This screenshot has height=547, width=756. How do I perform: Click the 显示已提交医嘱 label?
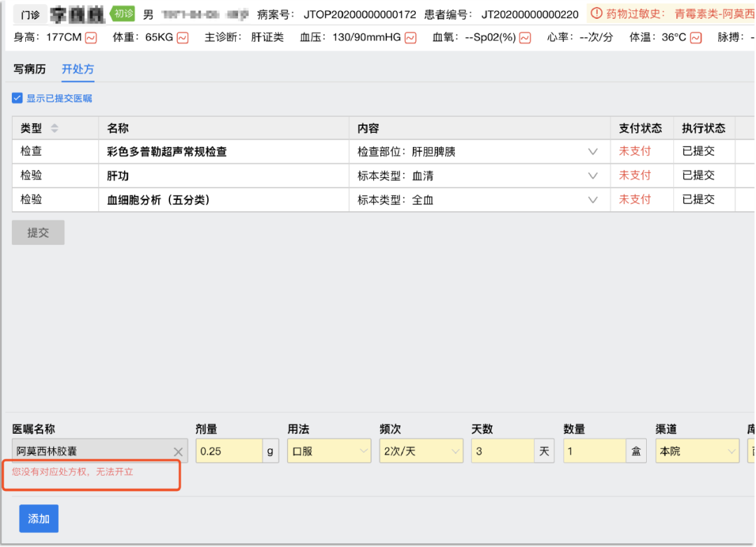click(59, 99)
